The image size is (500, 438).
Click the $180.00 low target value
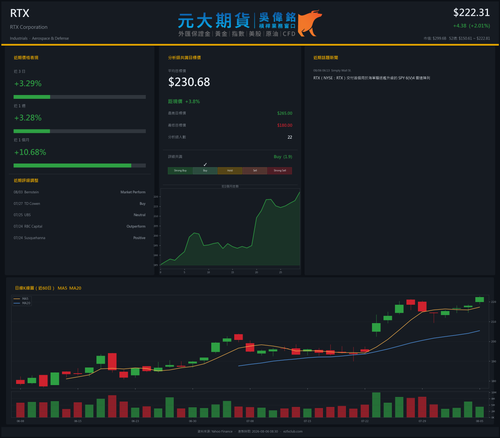285,125
